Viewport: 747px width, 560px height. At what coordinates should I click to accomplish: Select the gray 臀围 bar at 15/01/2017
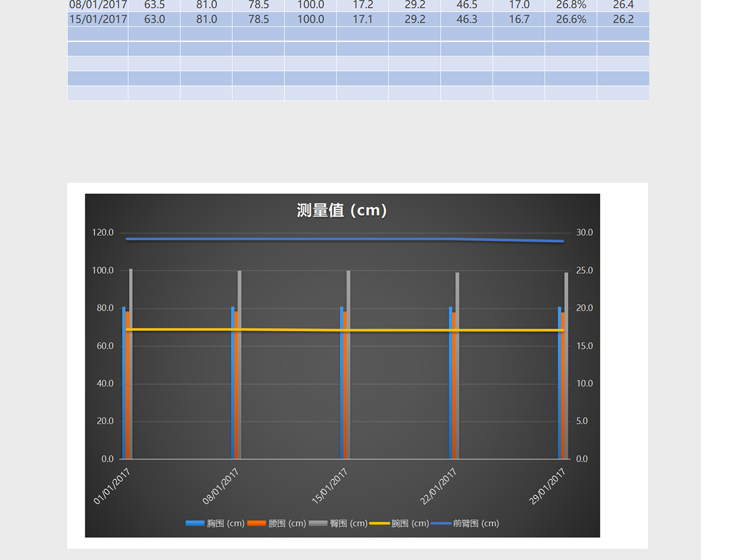[x=349, y=365]
